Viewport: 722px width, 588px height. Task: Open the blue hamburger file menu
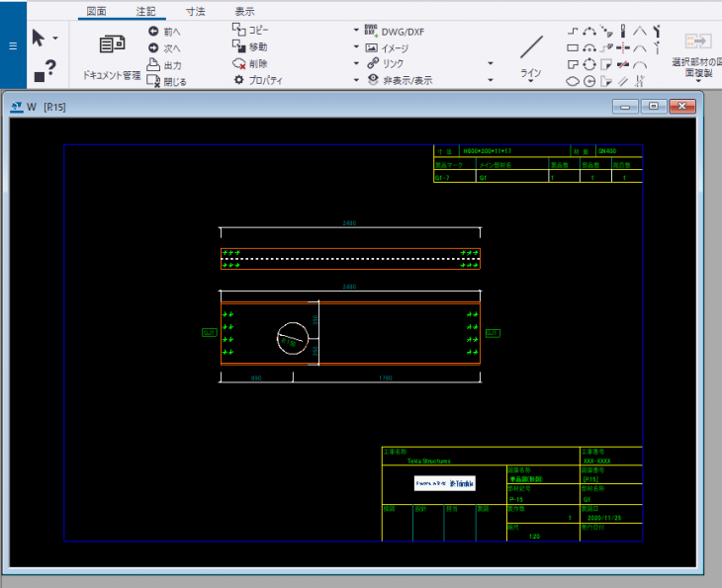12,45
